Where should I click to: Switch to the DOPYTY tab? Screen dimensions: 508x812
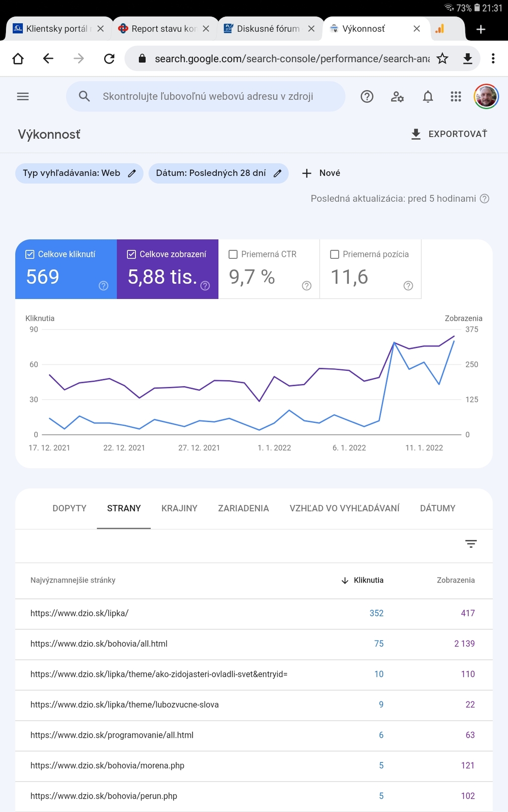click(x=69, y=508)
